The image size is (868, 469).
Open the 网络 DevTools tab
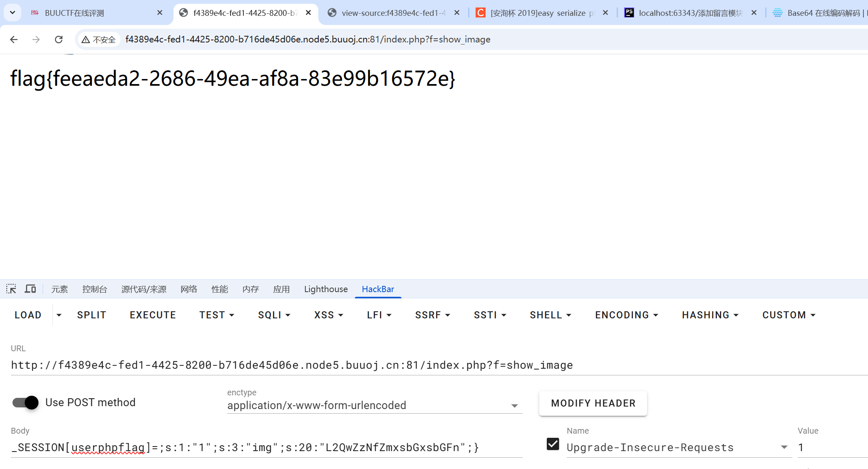coord(188,289)
